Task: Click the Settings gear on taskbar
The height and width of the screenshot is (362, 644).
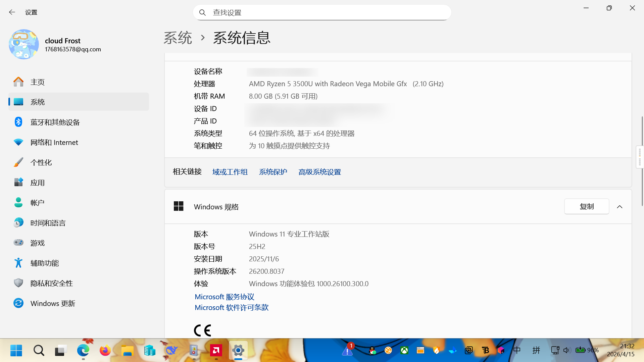Action: click(238, 351)
